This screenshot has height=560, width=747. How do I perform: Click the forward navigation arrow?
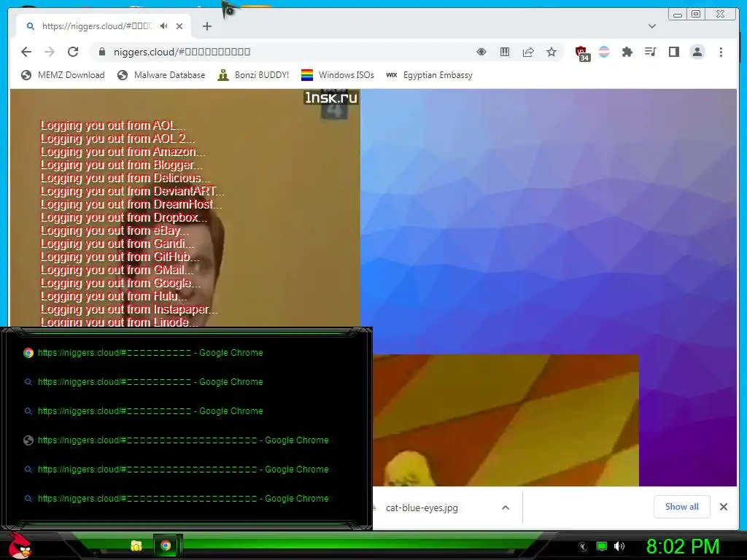tap(50, 52)
